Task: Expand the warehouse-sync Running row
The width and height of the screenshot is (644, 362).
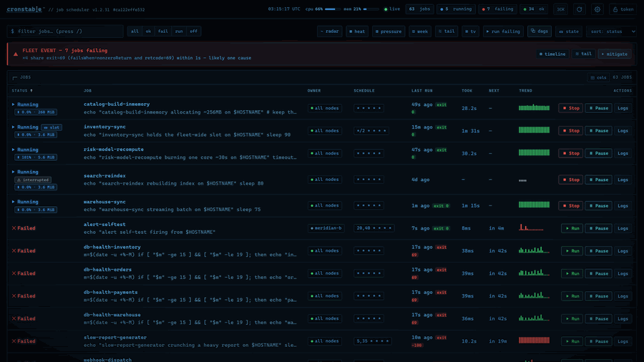Action: [13, 202]
